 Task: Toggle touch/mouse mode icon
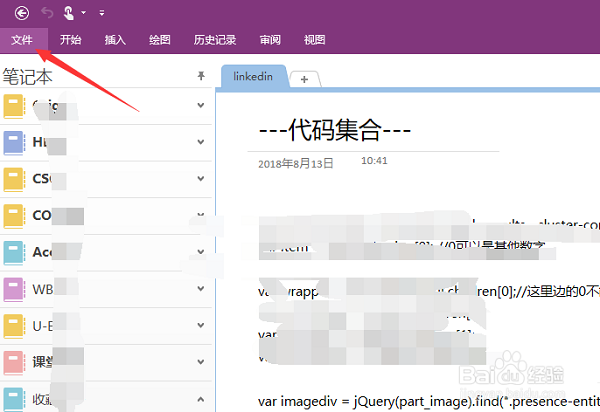pyautogui.click(x=68, y=12)
